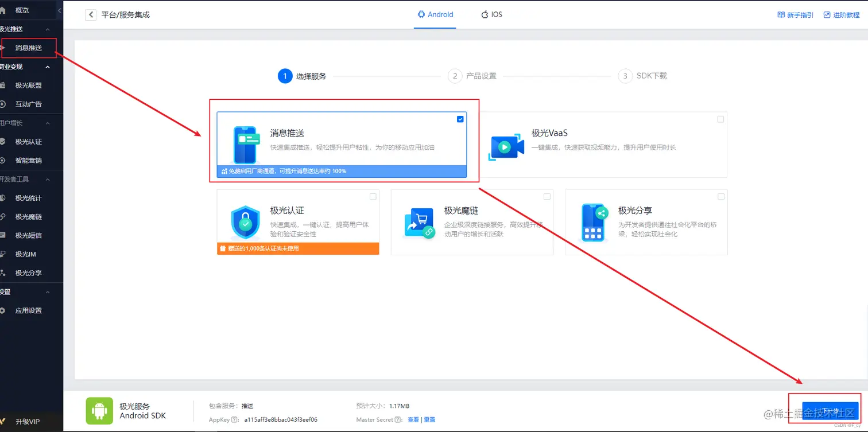
Task: Click step 3 SDK下载 indicator
Action: [x=642, y=76]
